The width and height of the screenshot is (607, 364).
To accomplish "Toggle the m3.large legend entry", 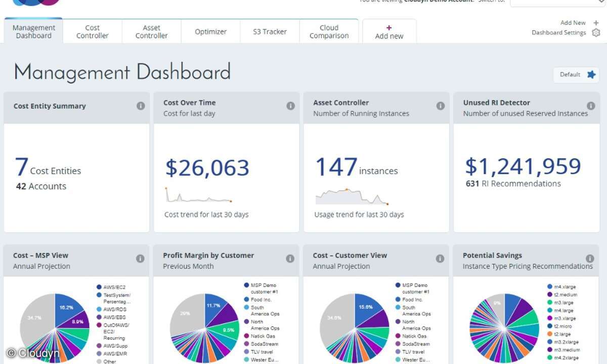I will (560, 303).
